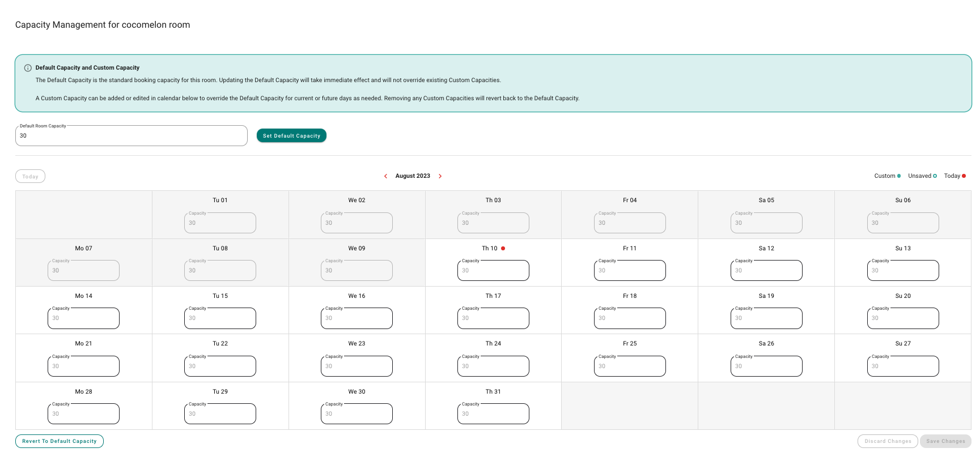Image resolution: width=980 pixels, height=465 pixels.
Task: Click the August 2023 month label
Action: click(413, 176)
